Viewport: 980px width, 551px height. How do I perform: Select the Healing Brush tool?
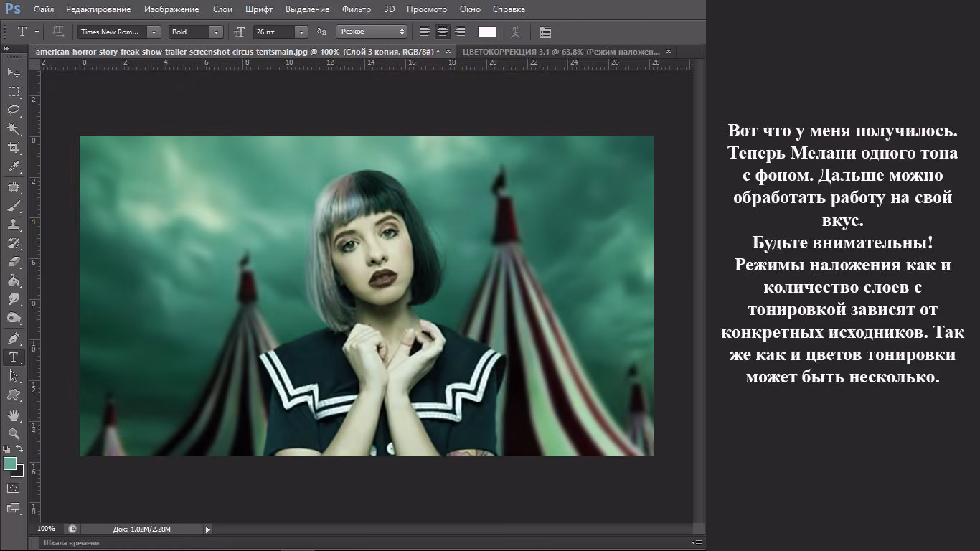tap(13, 187)
